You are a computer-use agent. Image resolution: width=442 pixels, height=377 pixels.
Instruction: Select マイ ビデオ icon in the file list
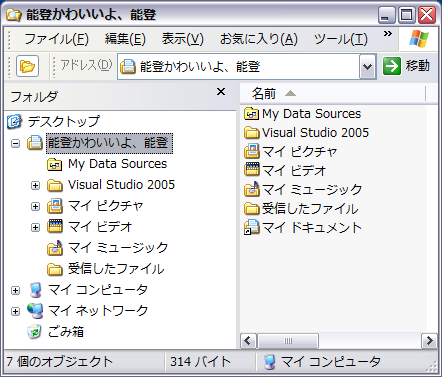(x=252, y=170)
